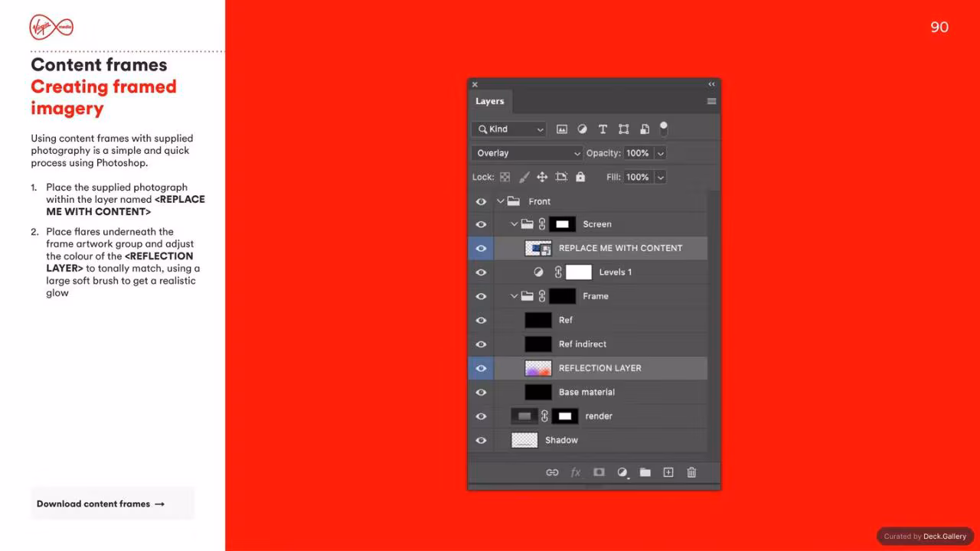Toggle visibility of REFLECTION LAYER
The height and width of the screenshot is (551, 980).
coord(481,368)
